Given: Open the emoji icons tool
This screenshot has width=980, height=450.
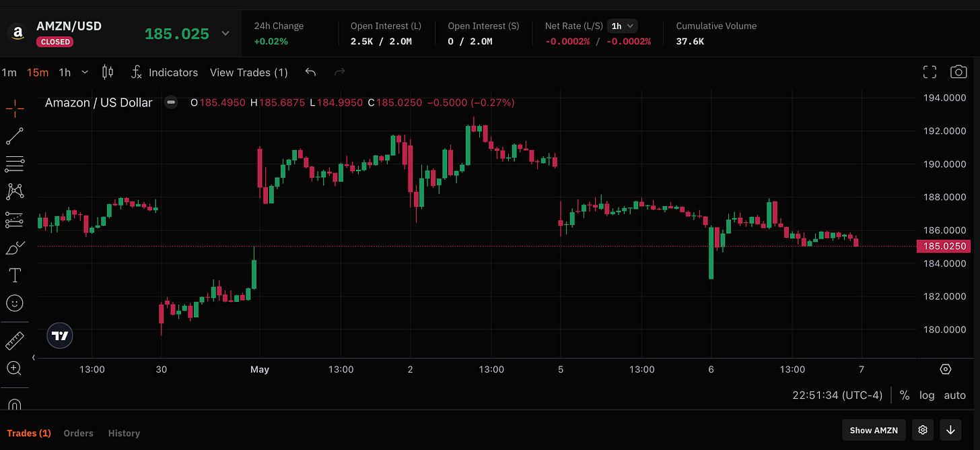Looking at the screenshot, I should pyautogui.click(x=15, y=303).
